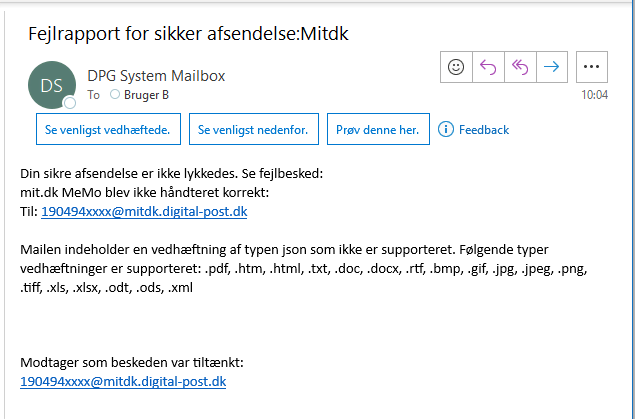This screenshot has height=419, width=635.
Task: Click the DS sender avatar
Action: 52,85
